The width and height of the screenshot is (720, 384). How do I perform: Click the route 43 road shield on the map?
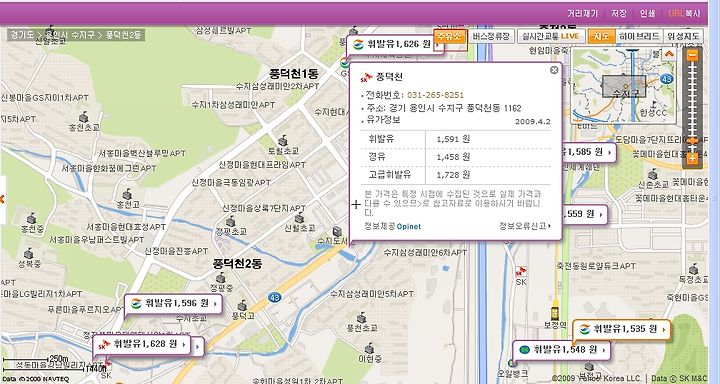pos(274,298)
